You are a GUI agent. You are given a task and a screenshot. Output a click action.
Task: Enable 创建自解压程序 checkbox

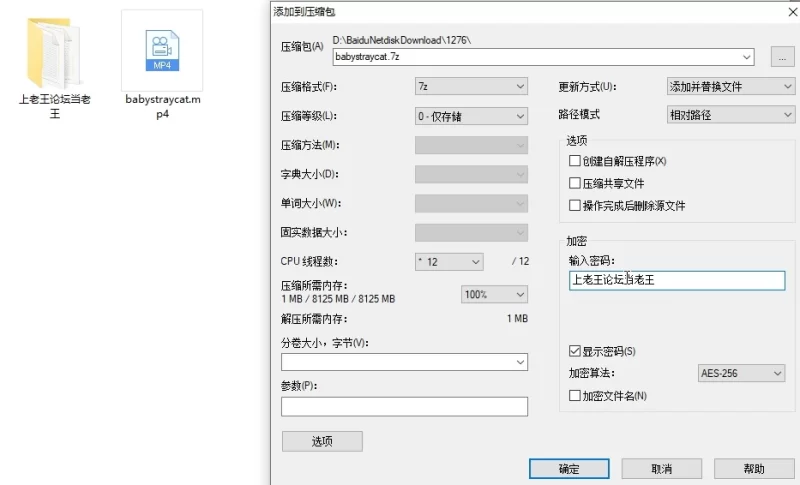tap(574, 161)
